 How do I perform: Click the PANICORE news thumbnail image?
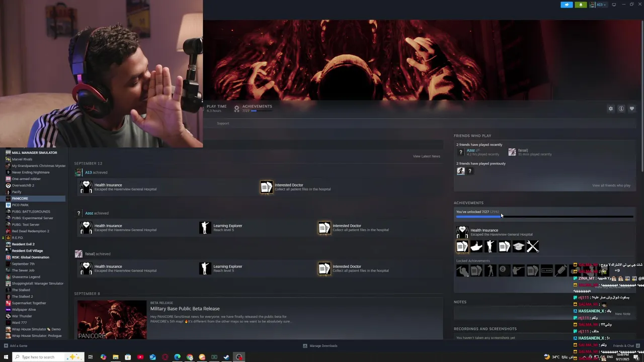[x=112, y=320]
